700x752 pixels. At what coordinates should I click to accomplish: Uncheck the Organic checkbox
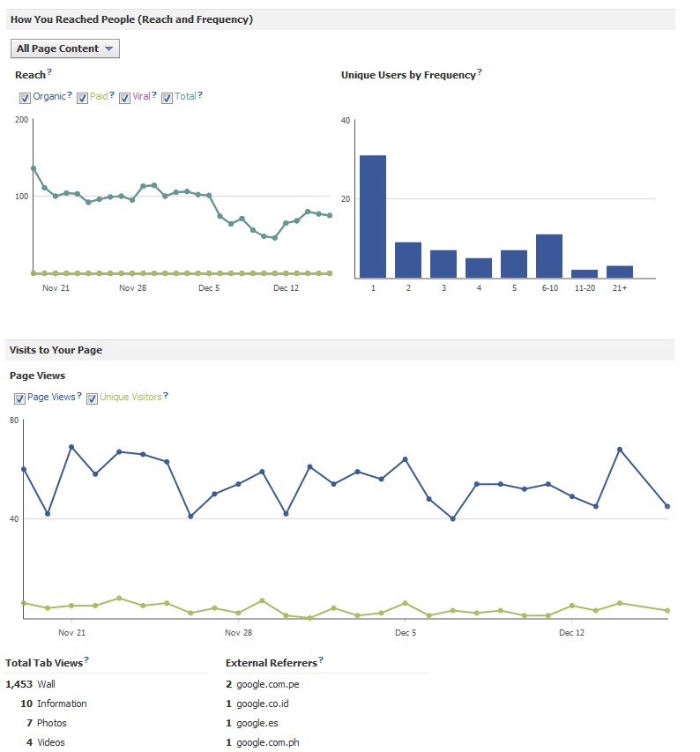(25, 97)
